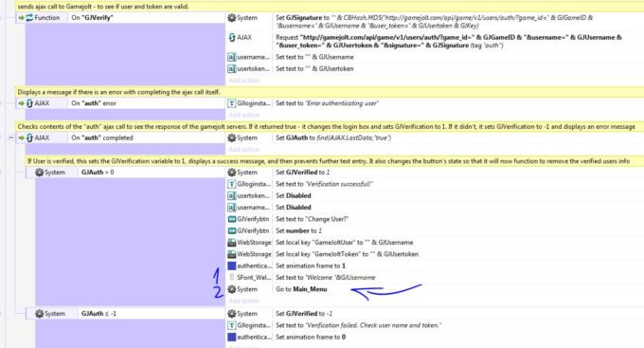Click the SFont_Wel Welcome text action
Screen dimensions: 644x348
pyautogui.click(x=325, y=278)
